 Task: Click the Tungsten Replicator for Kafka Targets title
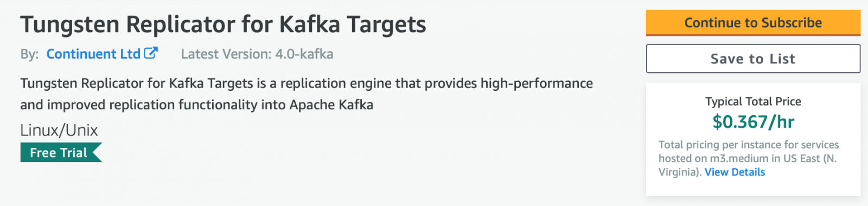[223, 24]
